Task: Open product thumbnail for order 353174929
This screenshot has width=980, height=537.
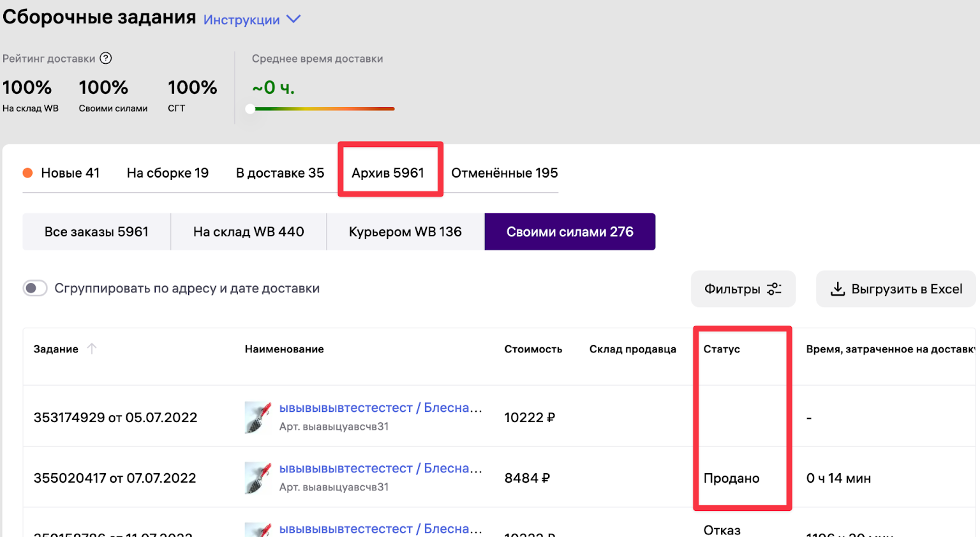Action: (258, 417)
